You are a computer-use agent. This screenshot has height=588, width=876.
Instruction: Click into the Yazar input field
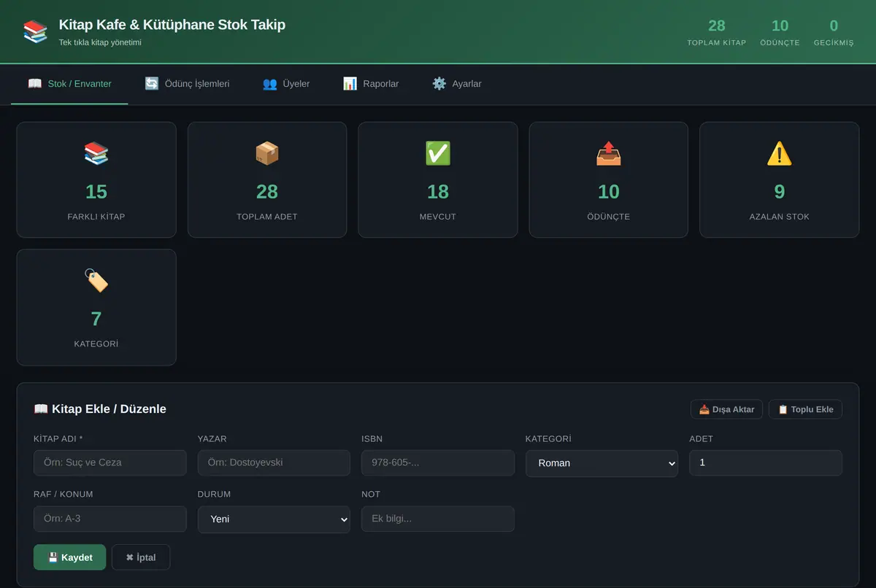click(274, 463)
